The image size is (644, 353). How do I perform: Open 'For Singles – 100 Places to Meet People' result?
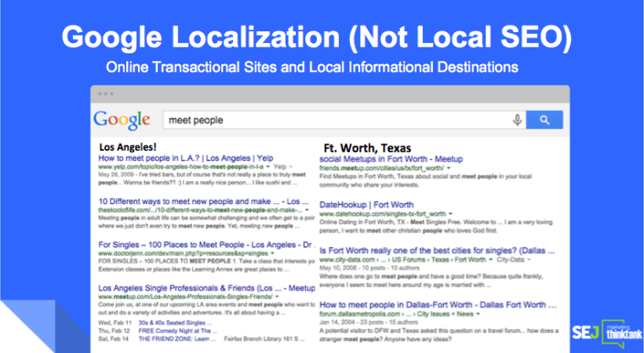coord(205,245)
